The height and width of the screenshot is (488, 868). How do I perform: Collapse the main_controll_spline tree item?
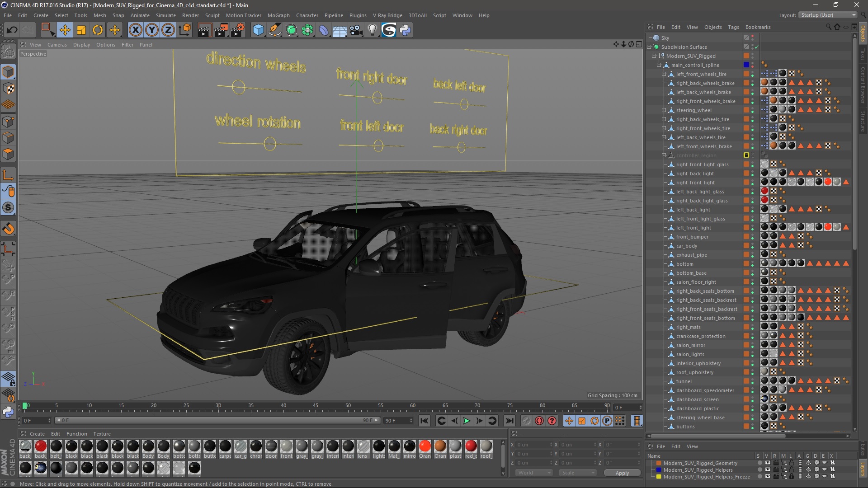659,65
